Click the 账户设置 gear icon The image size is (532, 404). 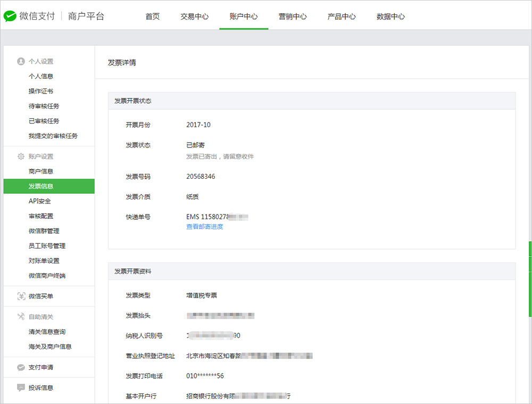pos(21,156)
